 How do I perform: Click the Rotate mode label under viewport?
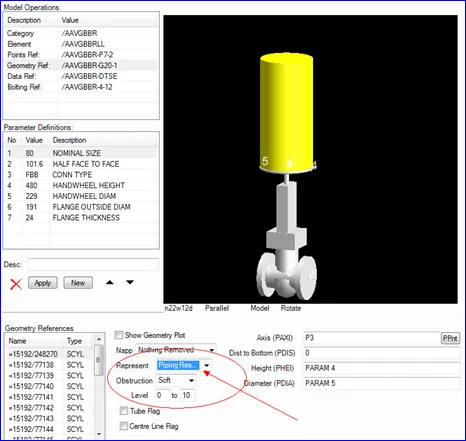click(x=290, y=308)
